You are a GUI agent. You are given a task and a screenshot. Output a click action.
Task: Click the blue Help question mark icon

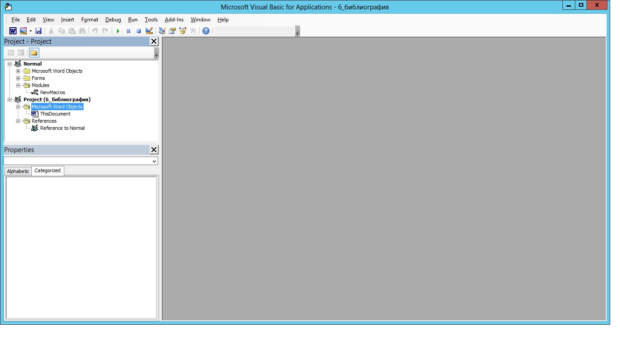click(205, 31)
